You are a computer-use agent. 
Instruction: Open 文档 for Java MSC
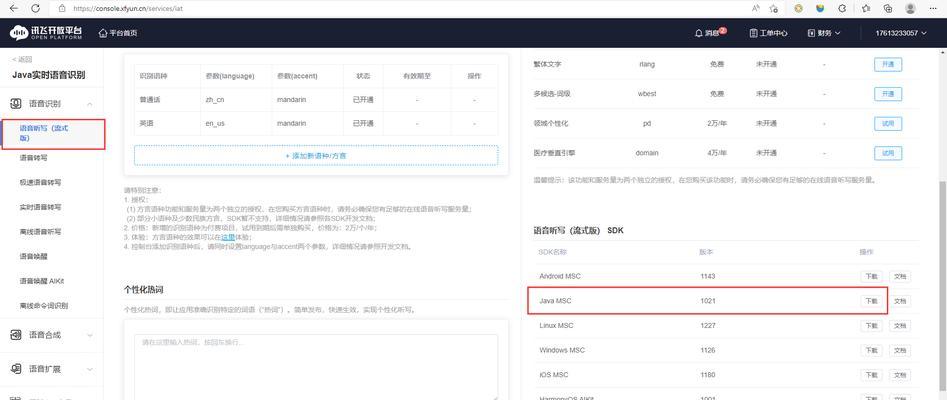(900, 301)
